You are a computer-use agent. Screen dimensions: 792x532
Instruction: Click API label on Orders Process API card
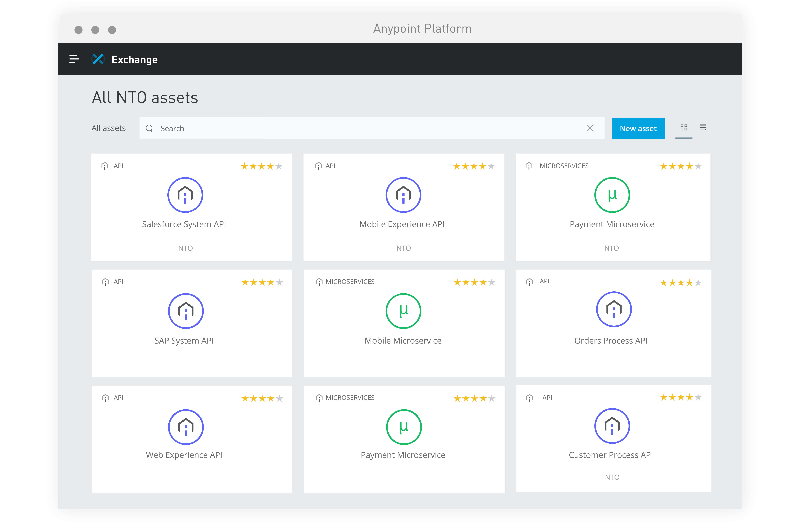tap(544, 281)
